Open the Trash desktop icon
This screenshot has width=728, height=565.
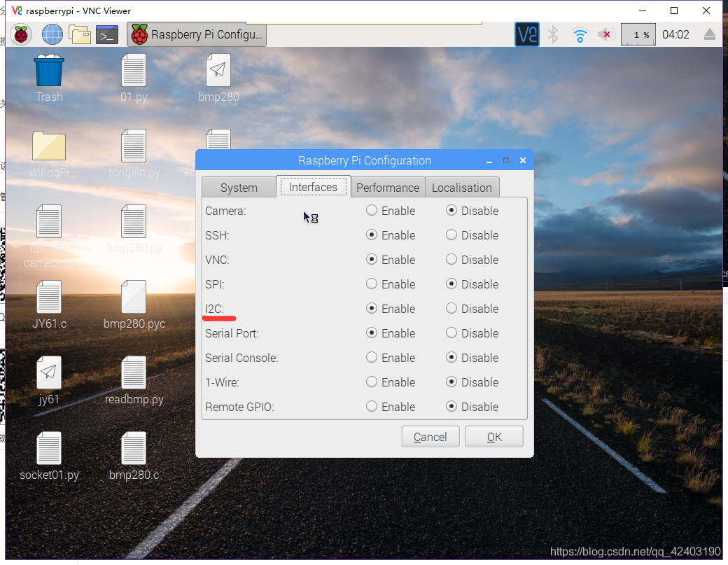[x=49, y=78]
